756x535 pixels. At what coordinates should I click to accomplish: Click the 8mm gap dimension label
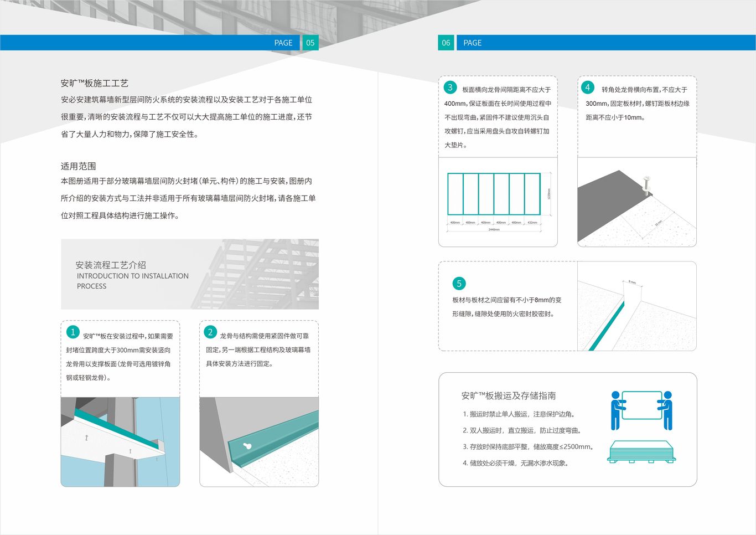(632, 282)
